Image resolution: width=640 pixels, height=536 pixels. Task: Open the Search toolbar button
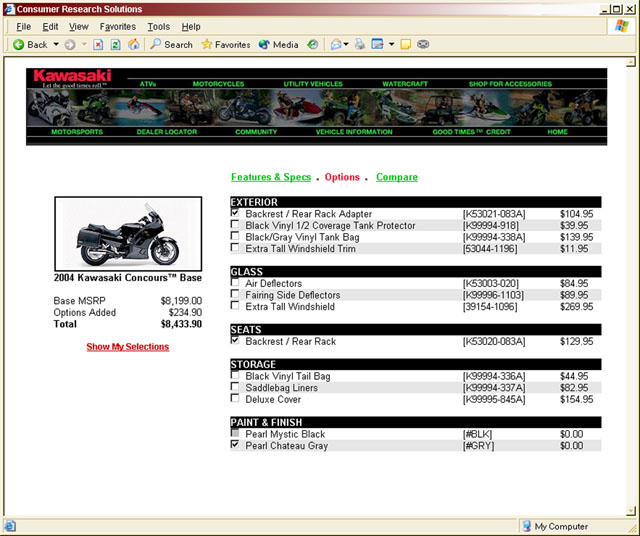171,44
